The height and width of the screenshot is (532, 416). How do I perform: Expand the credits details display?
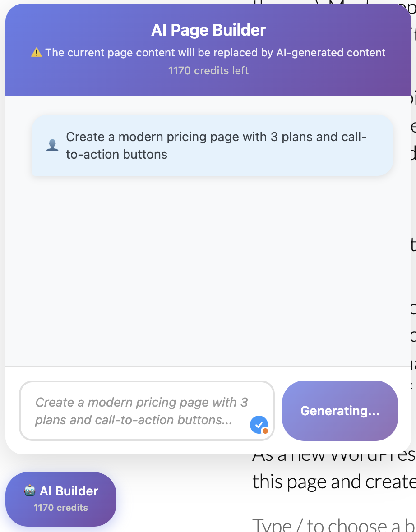pos(208,70)
